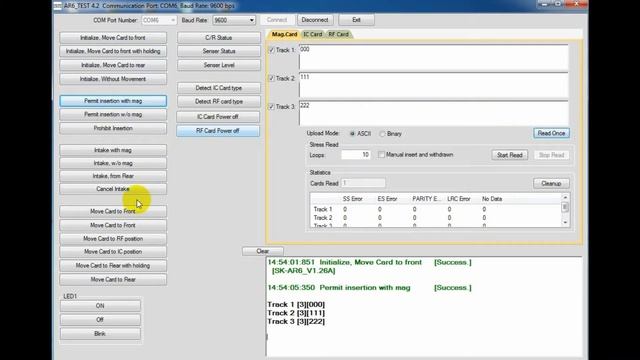
Task: Click the No Data column header
Action: point(492,199)
